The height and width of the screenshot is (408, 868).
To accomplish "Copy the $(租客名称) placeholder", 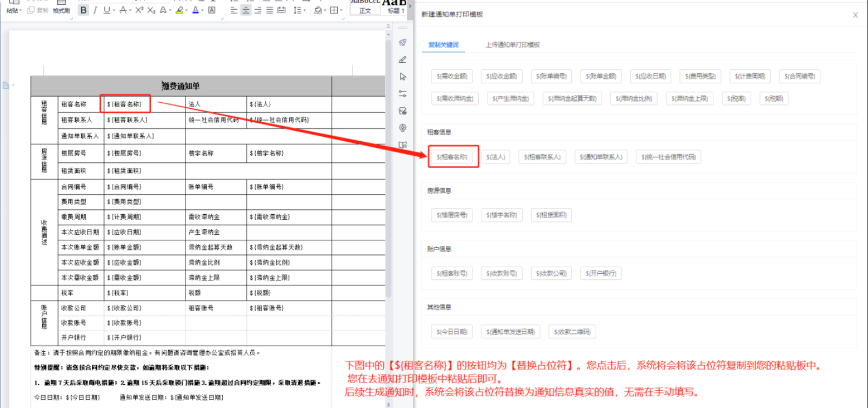I will coord(452,157).
